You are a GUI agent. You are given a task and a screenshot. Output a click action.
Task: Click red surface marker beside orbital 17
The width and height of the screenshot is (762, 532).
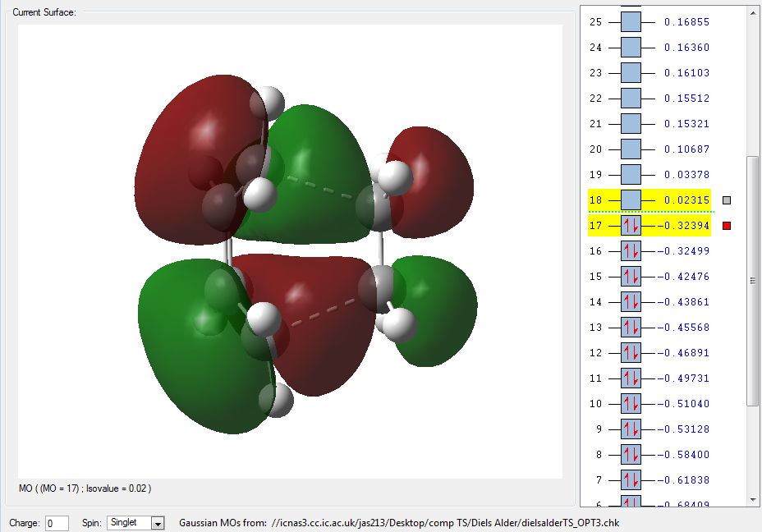pos(727,226)
